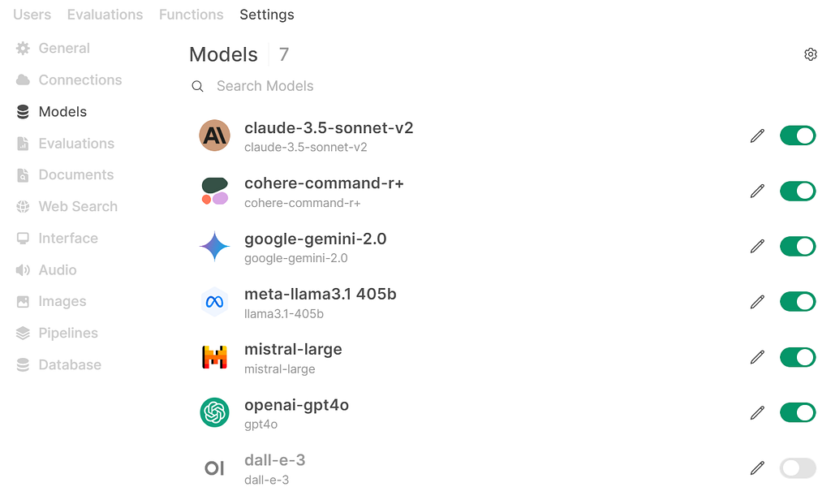
Task: Open the mistral-large model name link
Action: 293,350
